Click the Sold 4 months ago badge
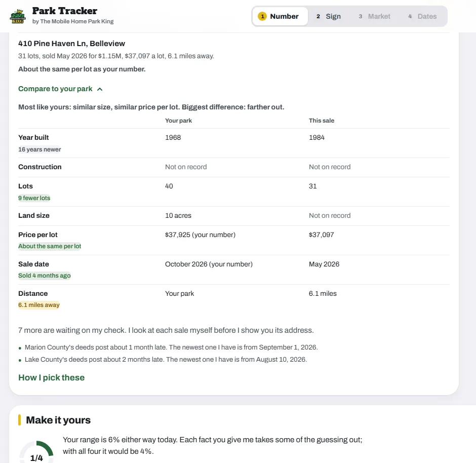This screenshot has width=476, height=463. click(45, 276)
